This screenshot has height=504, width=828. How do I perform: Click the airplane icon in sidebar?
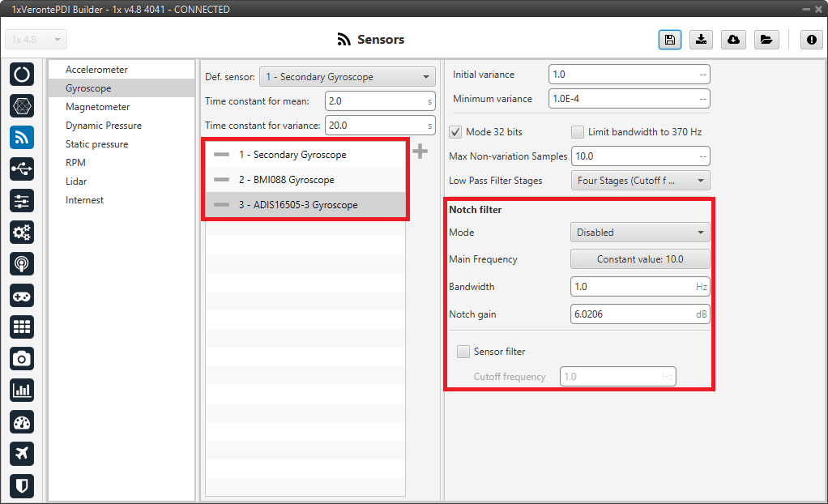[22, 453]
